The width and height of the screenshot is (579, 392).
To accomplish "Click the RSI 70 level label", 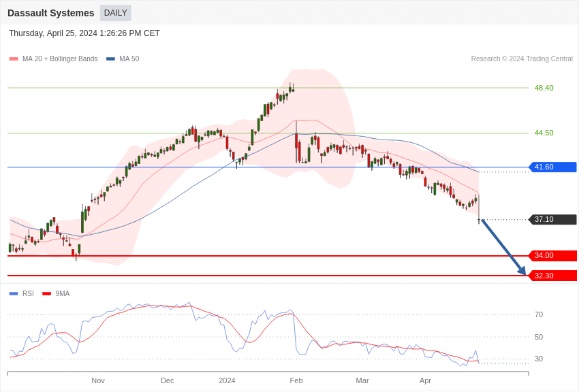I will (539, 314).
